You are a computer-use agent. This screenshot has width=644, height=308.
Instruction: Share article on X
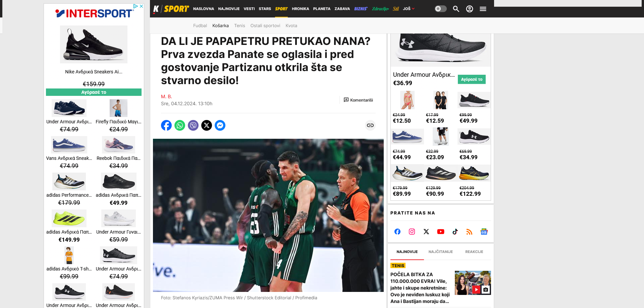point(207,125)
